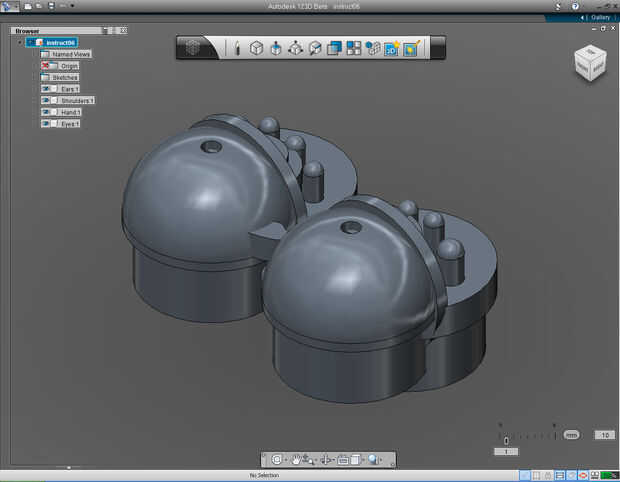Select Named Views in the browser
This screenshot has height=482, width=620.
71,54
